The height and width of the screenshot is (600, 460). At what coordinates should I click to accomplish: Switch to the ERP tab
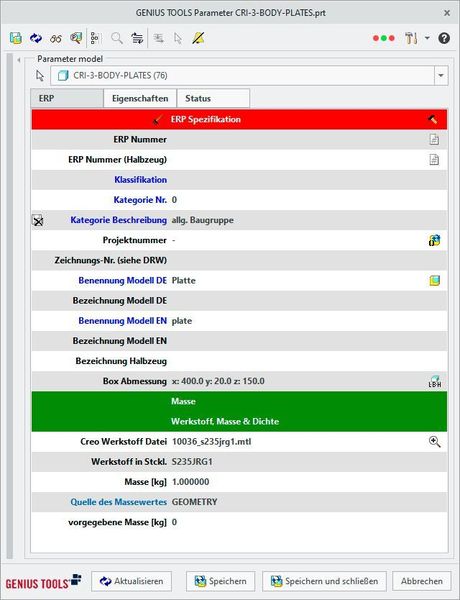pyautogui.click(x=67, y=98)
